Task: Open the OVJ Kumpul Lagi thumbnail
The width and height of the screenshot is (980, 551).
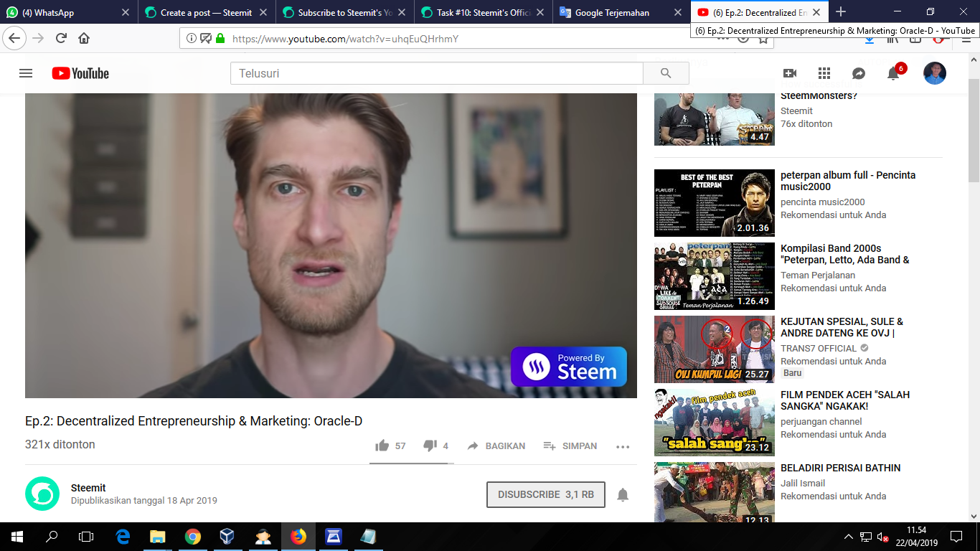Action: (x=715, y=349)
